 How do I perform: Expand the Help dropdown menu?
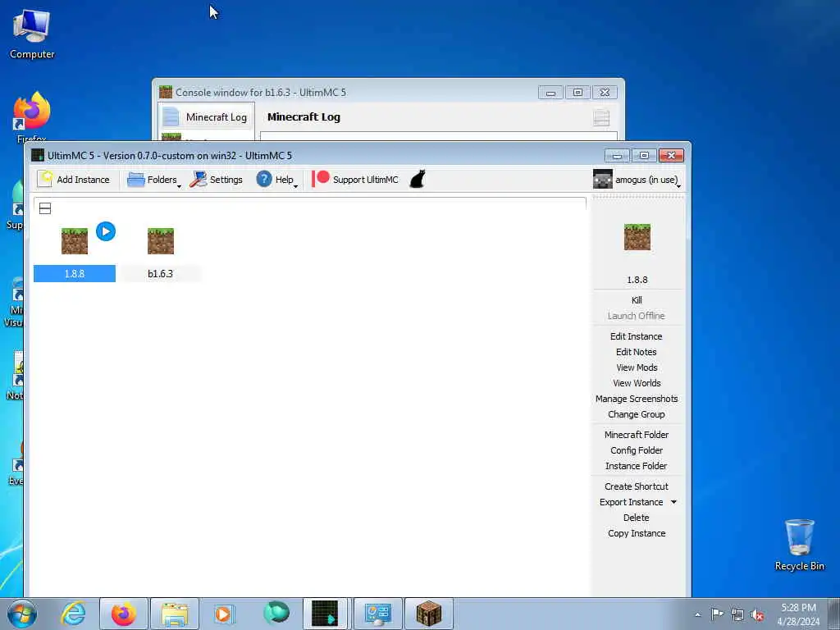[x=277, y=180]
